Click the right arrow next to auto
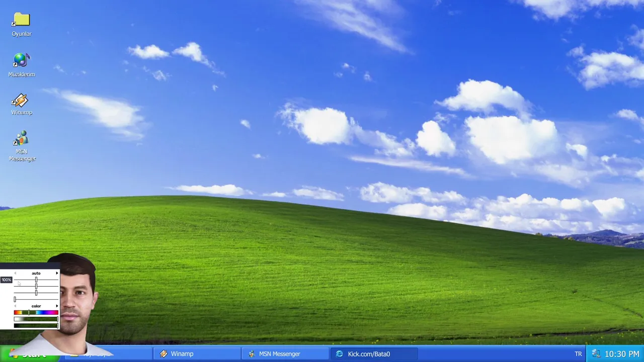 [57, 273]
